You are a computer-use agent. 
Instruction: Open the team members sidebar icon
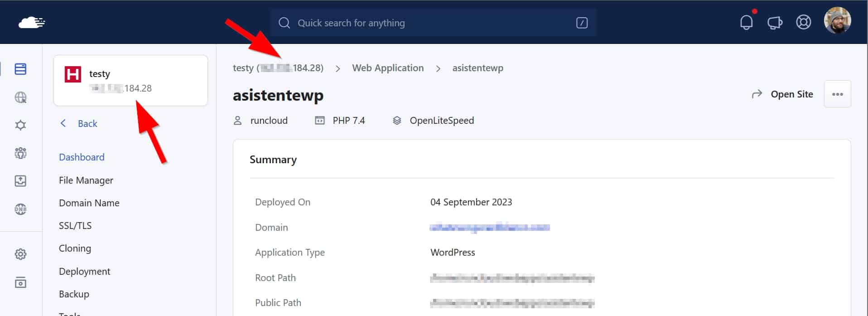(x=20, y=153)
